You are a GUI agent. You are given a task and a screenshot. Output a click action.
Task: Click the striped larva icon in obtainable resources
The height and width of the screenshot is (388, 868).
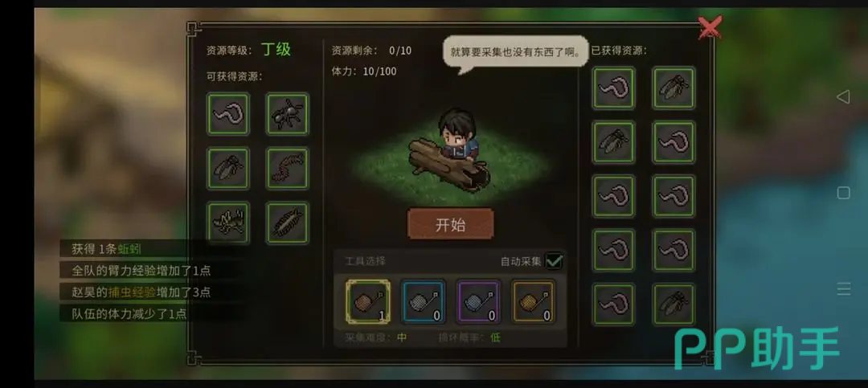point(287,223)
